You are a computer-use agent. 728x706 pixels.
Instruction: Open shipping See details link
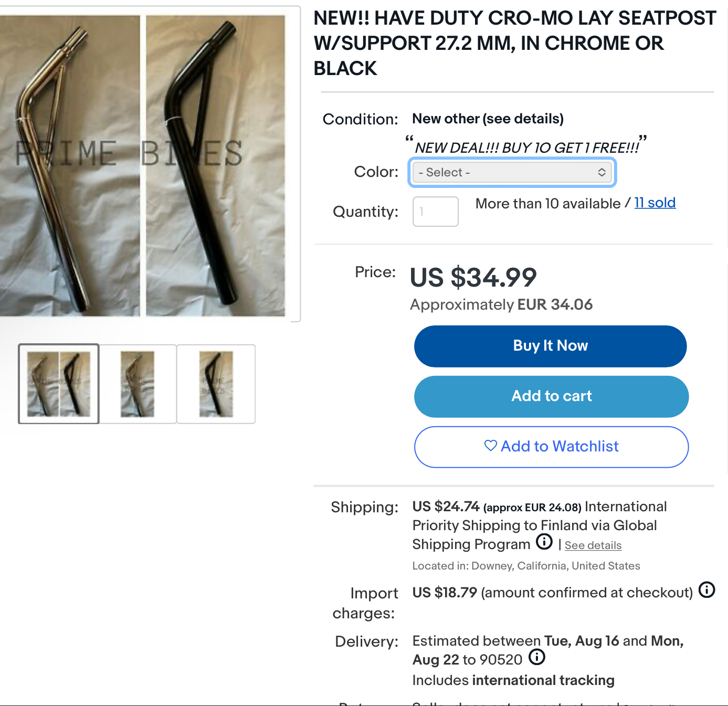point(593,545)
